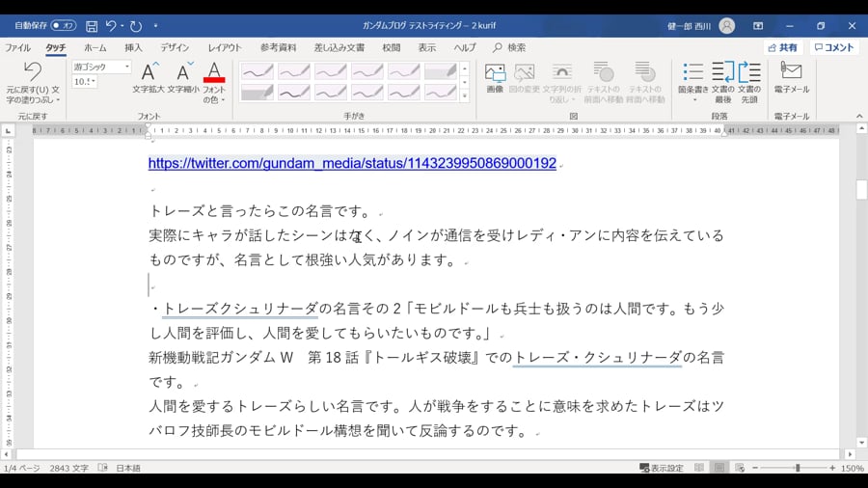Click the Redo icon in title bar

pos(136,26)
